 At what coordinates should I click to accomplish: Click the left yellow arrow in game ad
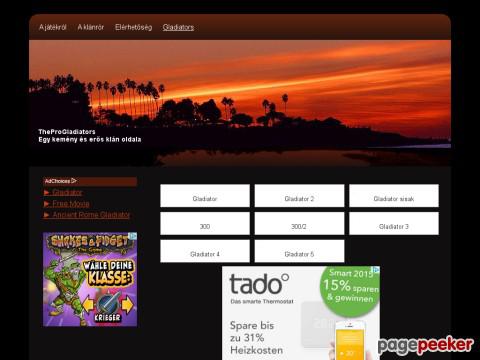pyautogui.click(x=88, y=305)
